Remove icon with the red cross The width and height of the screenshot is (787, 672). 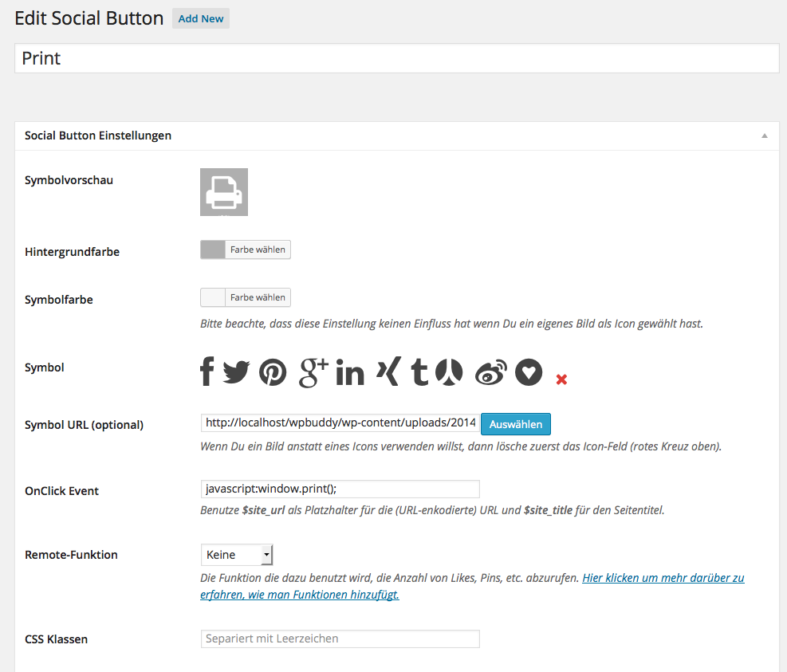click(x=561, y=379)
